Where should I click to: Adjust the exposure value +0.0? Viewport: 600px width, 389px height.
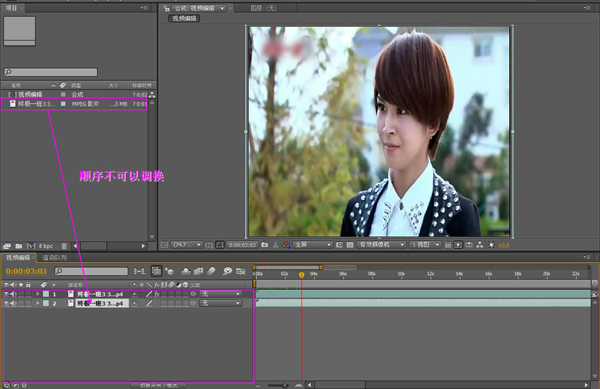click(504, 245)
